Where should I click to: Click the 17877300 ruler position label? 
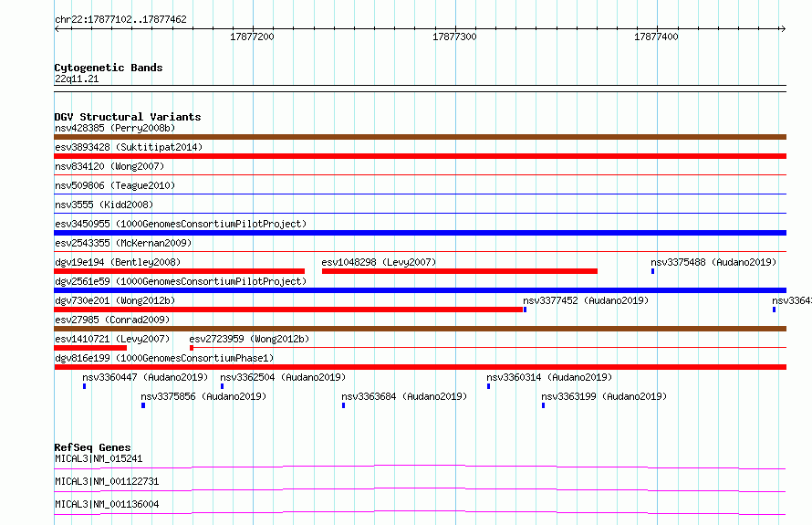click(x=454, y=37)
